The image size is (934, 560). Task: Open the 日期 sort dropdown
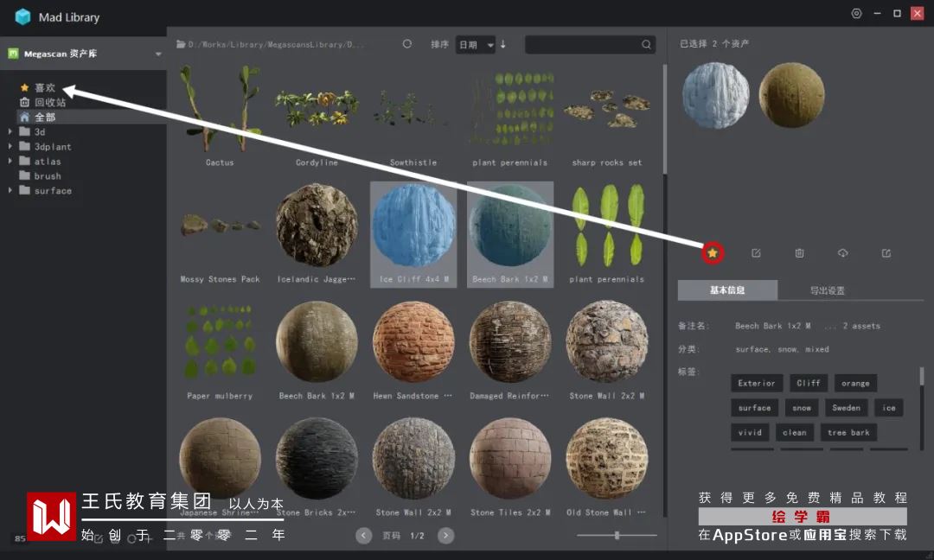click(x=476, y=45)
